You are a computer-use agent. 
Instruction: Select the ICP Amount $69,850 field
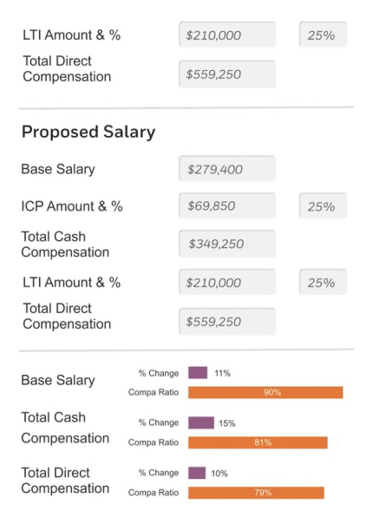[x=227, y=206]
